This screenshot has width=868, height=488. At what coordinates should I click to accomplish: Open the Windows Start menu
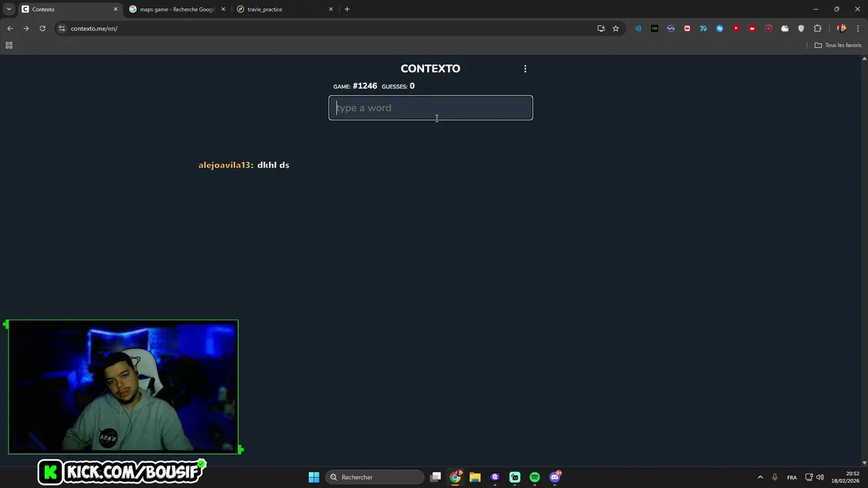(314, 477)
